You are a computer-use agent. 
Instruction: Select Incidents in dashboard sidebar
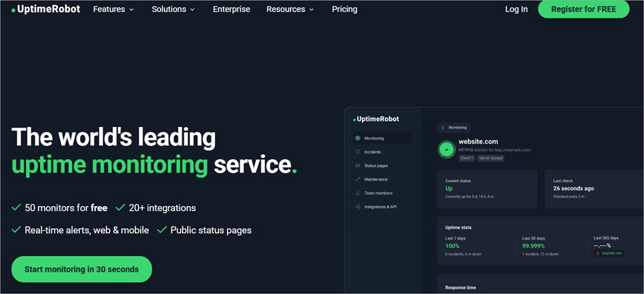[x=373, y=152]
